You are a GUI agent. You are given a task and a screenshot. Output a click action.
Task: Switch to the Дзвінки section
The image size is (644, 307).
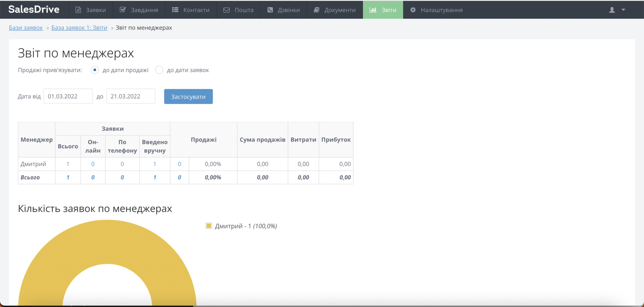pyautogui.click(x=284, y=10)
